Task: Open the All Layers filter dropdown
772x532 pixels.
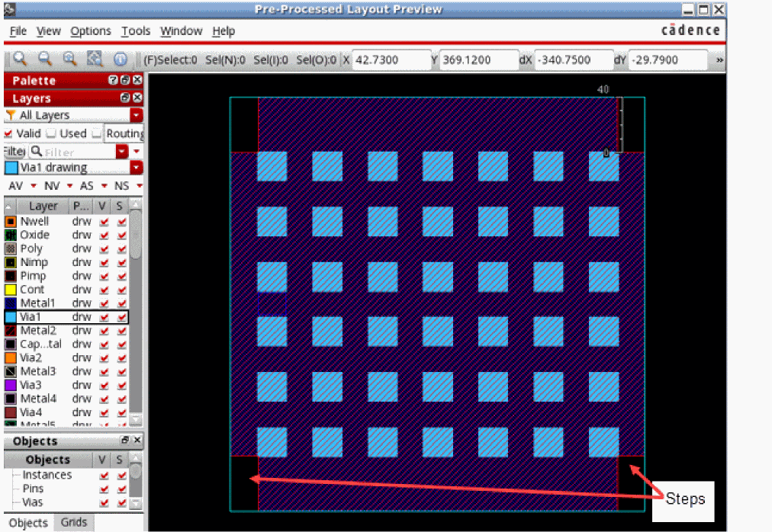Action: (137, 115)
